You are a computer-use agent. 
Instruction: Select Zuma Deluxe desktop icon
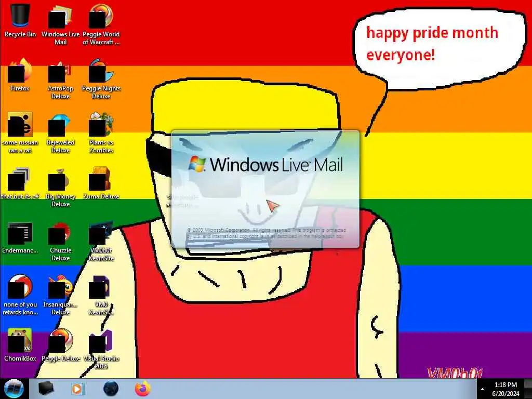(x=101, y=183)
